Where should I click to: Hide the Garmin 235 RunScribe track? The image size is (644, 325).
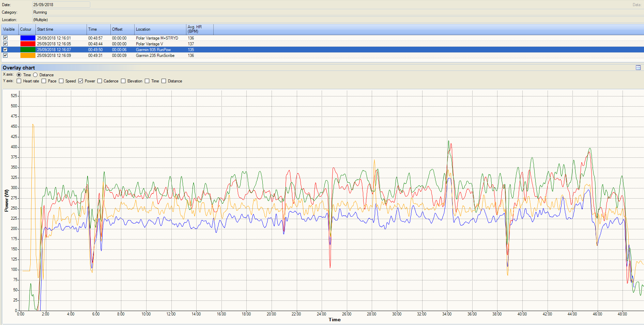point(5,56)
